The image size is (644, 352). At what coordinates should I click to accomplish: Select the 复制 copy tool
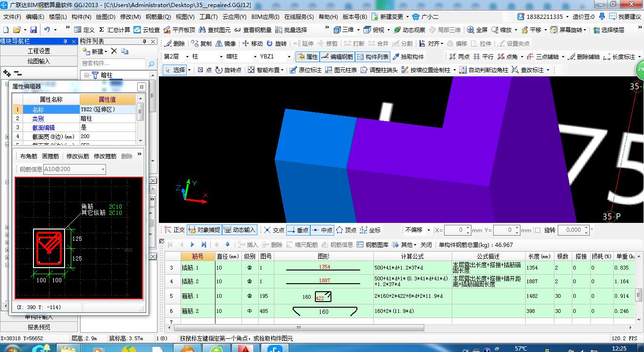(201, 43)
